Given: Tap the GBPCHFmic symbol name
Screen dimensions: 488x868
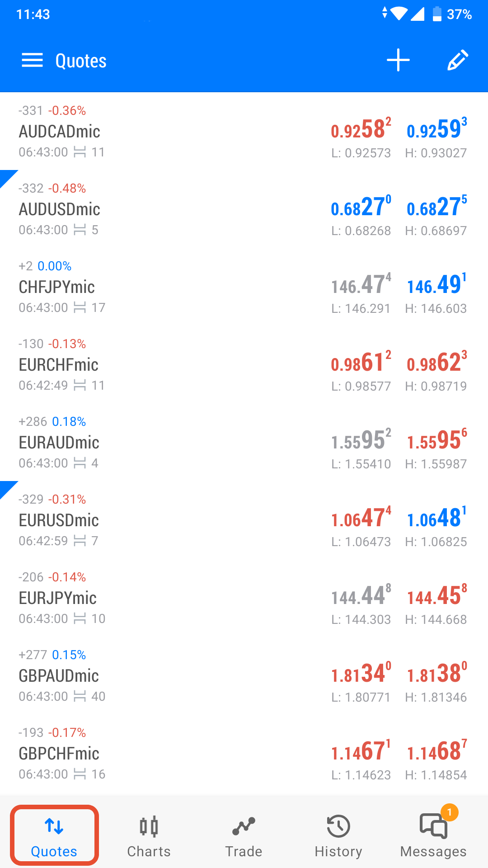Looking at the screenshot, I should [59, 754].
